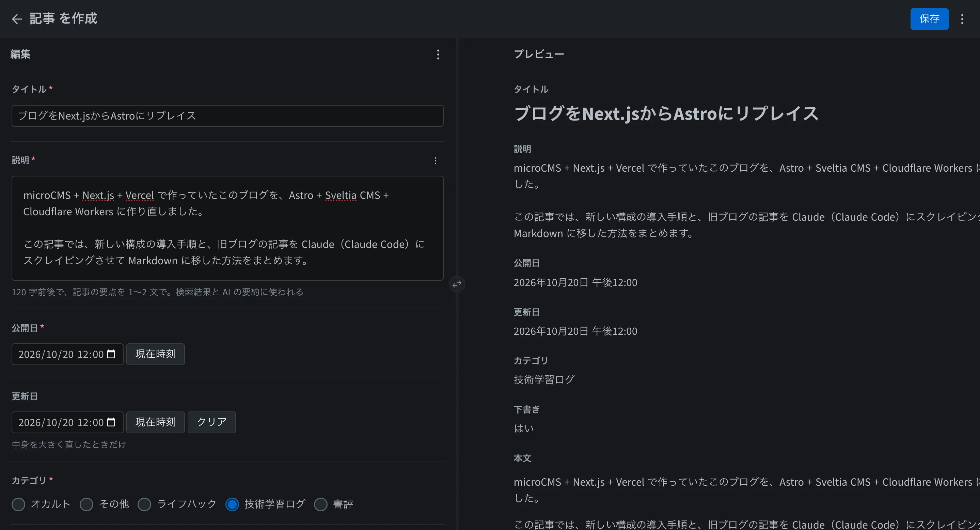The height and width of the screenshot is (530, 980).
Task: Click inside the 説明 text area
Action: tap(227, 228)
